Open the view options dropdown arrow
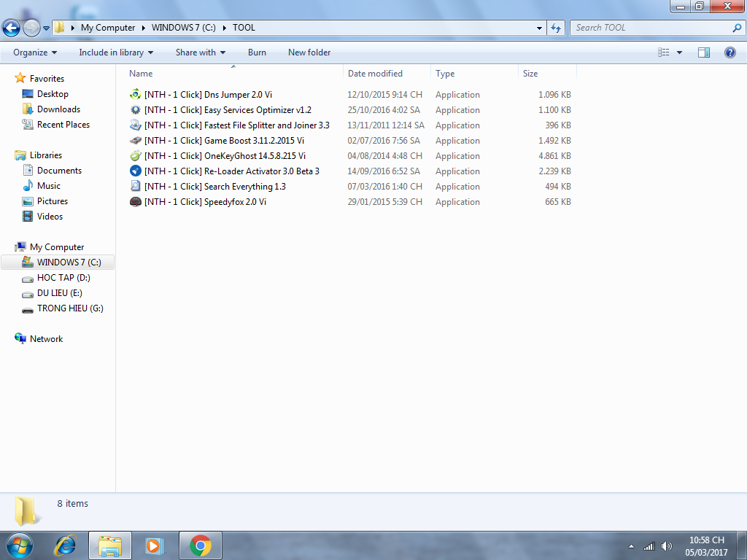 tap(679, 52)
